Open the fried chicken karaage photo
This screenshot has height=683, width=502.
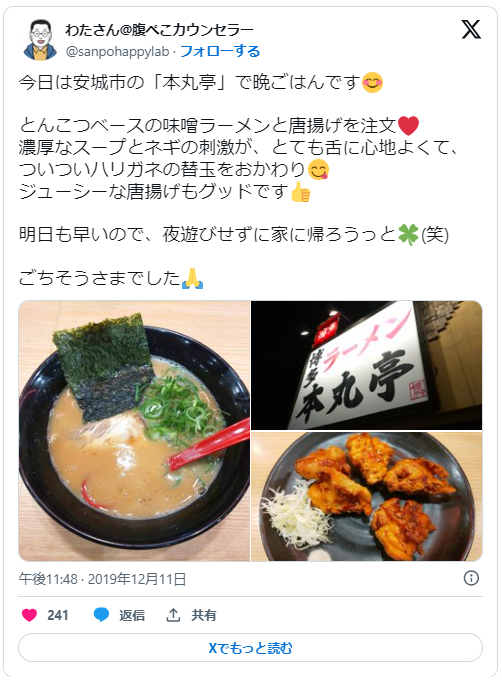366,497
